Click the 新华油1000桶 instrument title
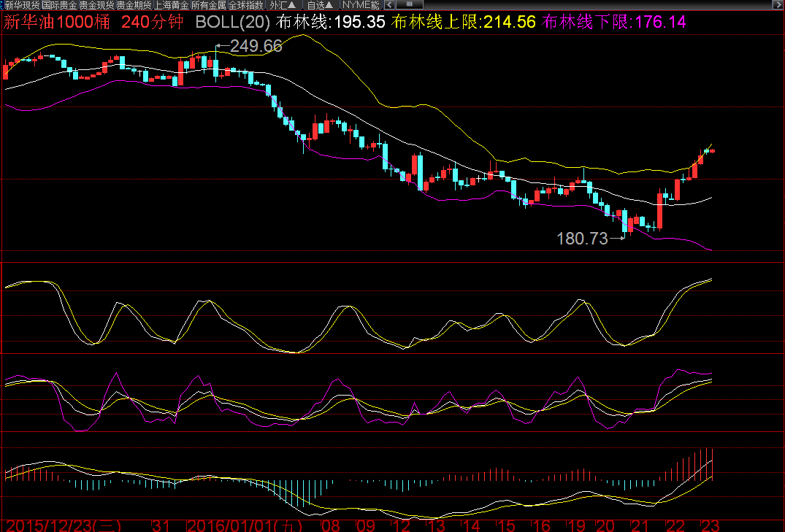This screenshot has width=785, height=532. pos(58,22)
